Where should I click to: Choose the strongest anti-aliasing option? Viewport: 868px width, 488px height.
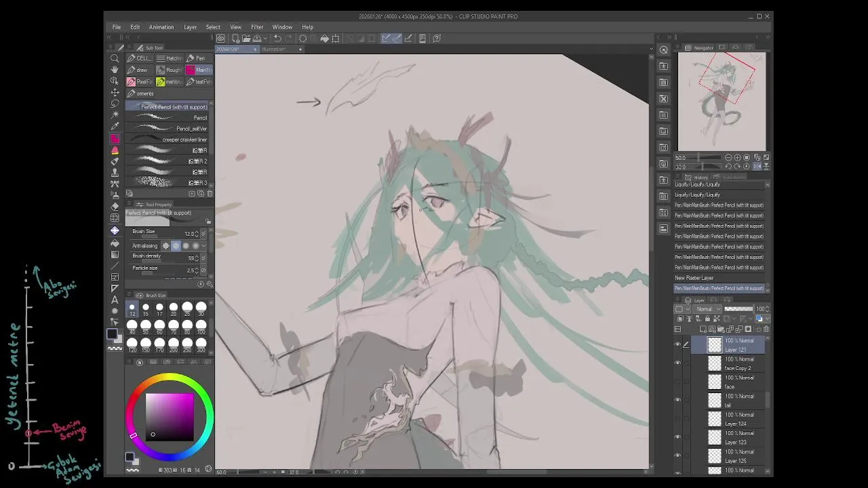tap(196, 246)
